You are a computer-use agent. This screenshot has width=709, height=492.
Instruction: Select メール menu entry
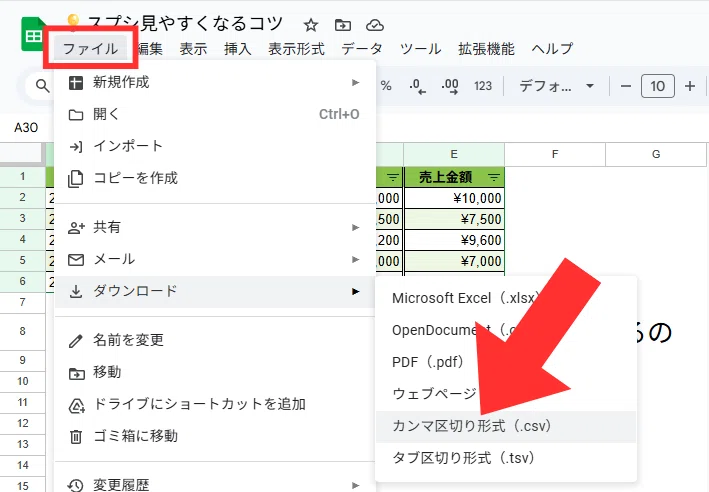tap(215, 259)
